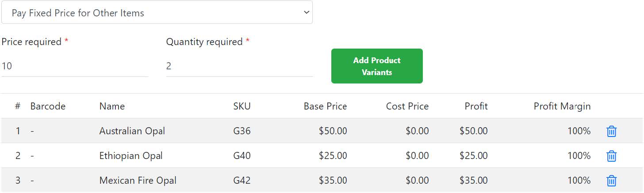Click the Name column header
The image size is (644, 193).
(112, 106)
